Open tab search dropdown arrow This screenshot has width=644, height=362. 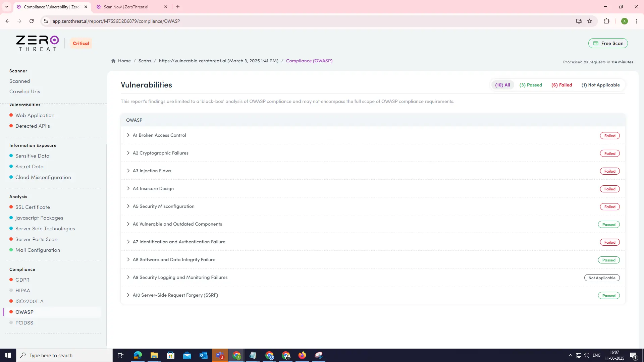(6, 7)
